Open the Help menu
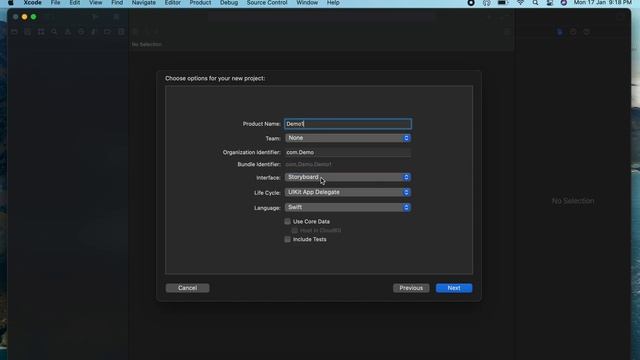This screenshot has height=360, width=640. pyautogui.click(x=333, y=3)
